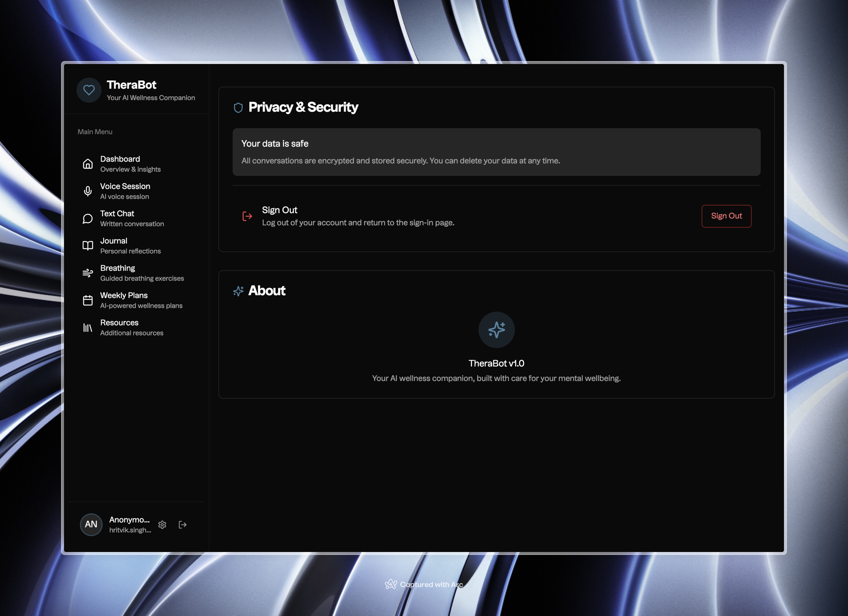
Task: Click the sidebar logout arrow icon
Action: tap(182, 524)
